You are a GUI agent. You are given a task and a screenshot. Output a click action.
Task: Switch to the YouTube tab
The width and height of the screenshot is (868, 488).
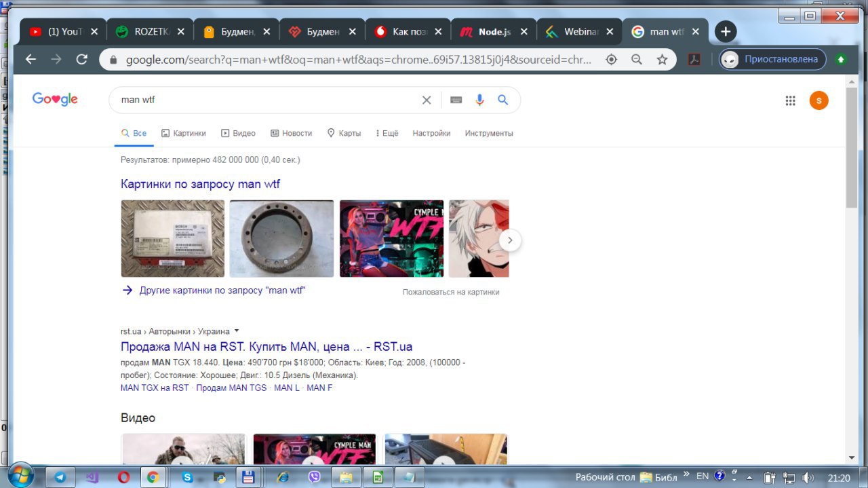63,32
